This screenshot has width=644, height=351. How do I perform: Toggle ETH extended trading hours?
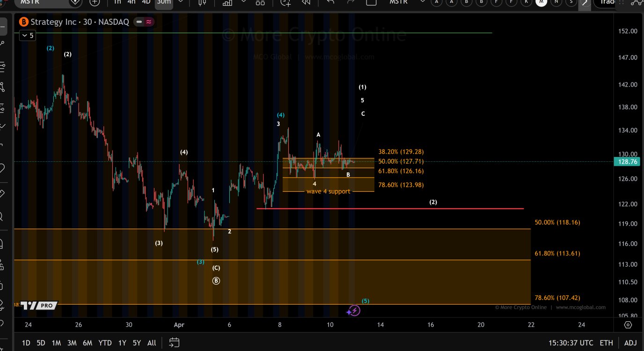606,343
